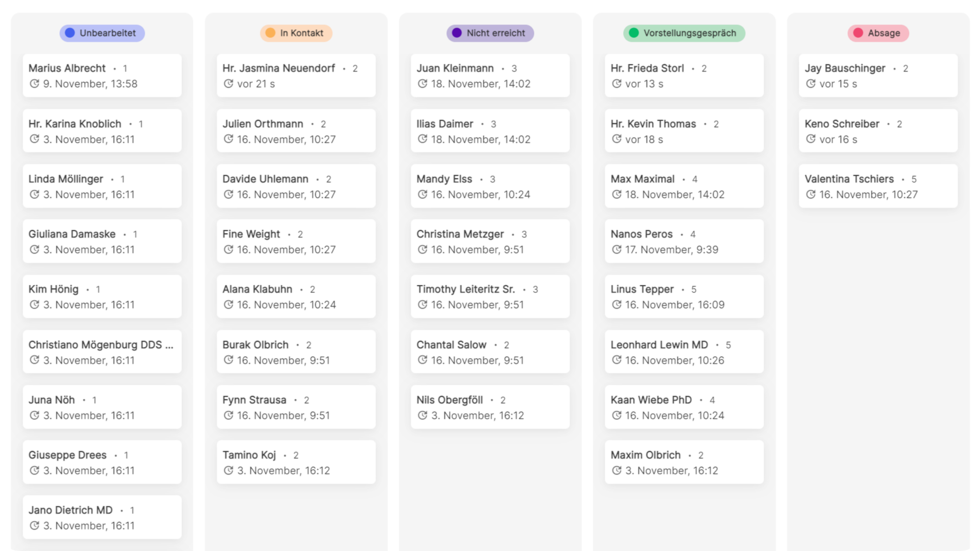The width and height of the screenshot is (980, 551).
Task: Open the Keno Schreiber card
Action: [x=878, y=131]
